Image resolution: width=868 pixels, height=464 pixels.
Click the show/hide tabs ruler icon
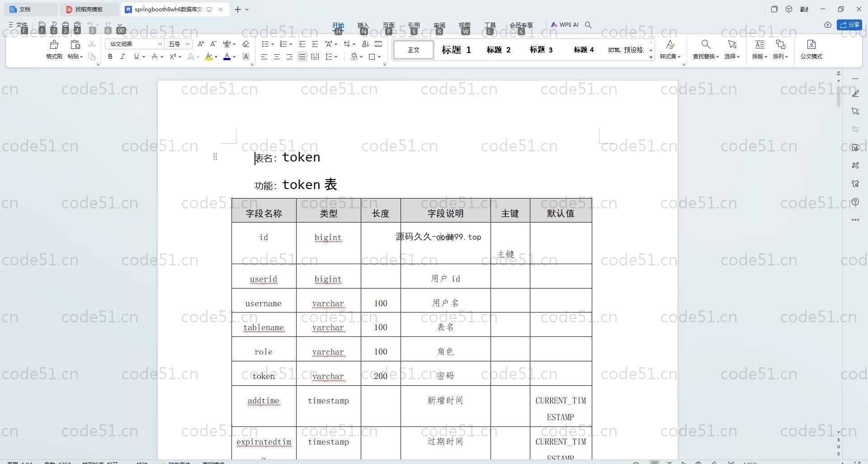(378, 44)
